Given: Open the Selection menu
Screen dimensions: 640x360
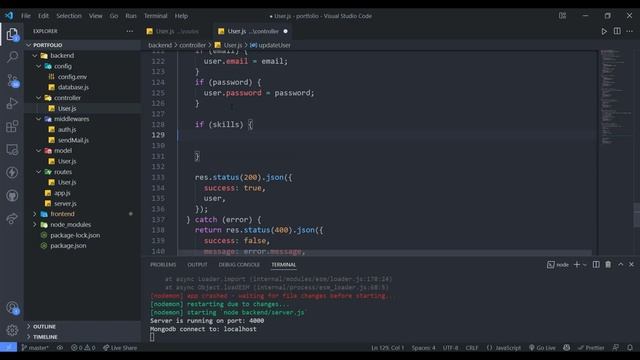Looking at the screenshot, I should click(69, 16).
